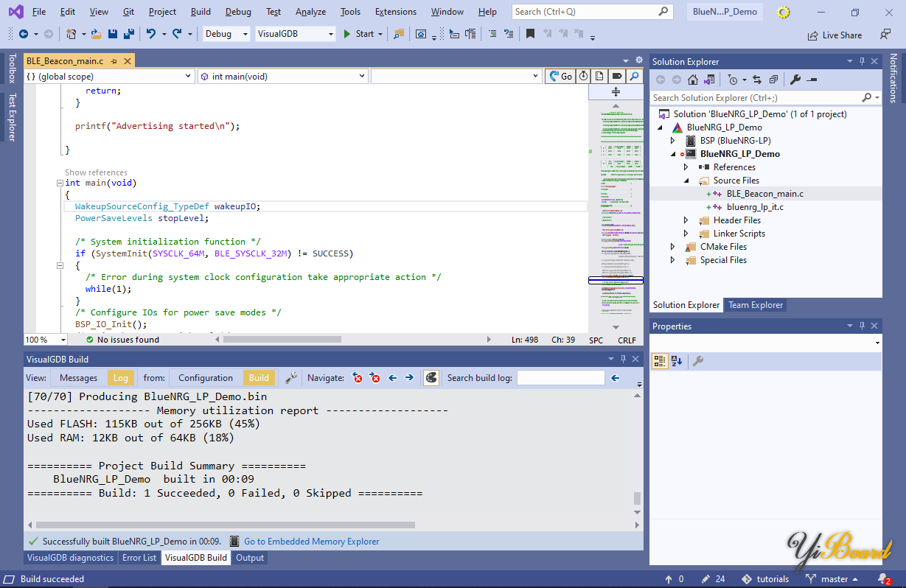Toggle bookmark on the current line
The image size is (906, 588).
coord(530,34)
